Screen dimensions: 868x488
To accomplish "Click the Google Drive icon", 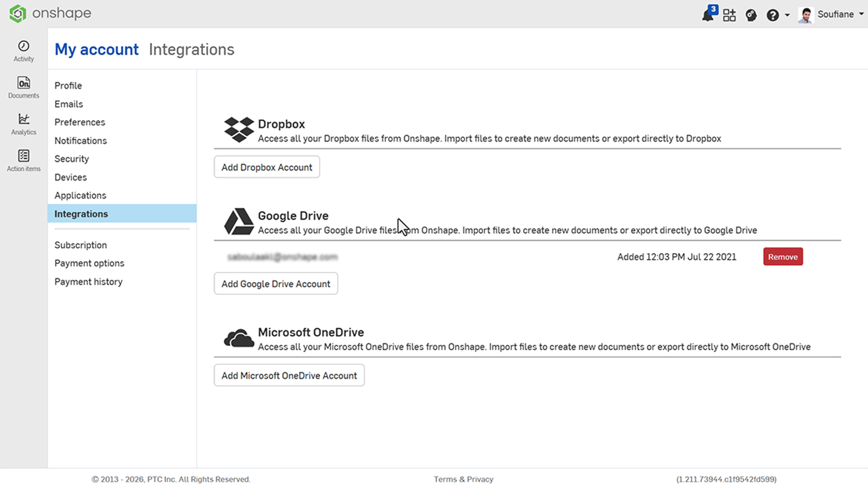I will pos(239,221).
